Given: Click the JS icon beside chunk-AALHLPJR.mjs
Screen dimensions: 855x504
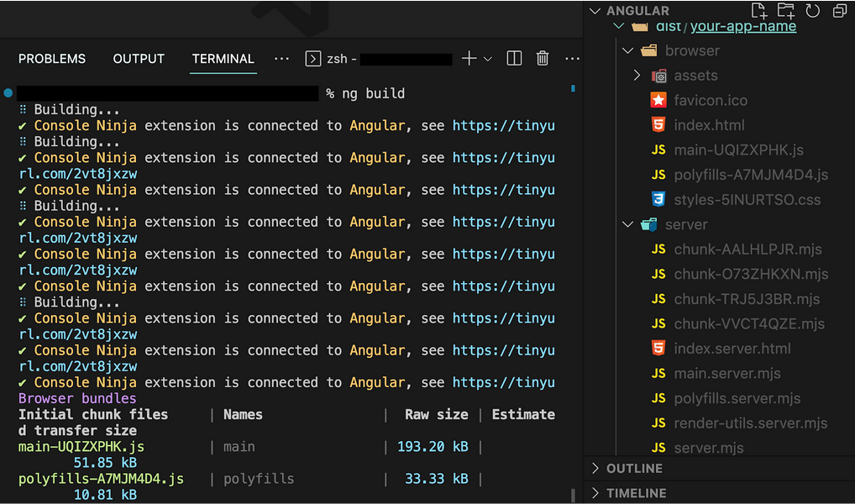Looking at the screenshot, I should tap(658, 249).
